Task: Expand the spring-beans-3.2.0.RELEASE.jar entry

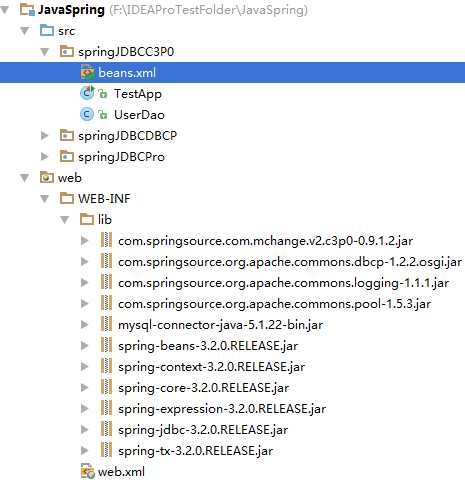Action: (85, 345)
